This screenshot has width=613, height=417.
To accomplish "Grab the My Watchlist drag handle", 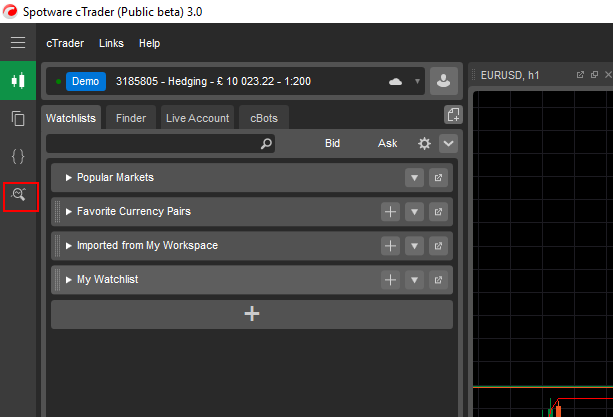I will tap(57, 279).
